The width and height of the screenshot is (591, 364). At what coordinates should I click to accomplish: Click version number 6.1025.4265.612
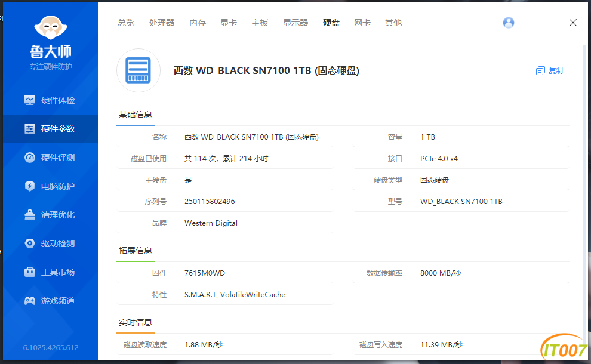[x=51, y=347]
